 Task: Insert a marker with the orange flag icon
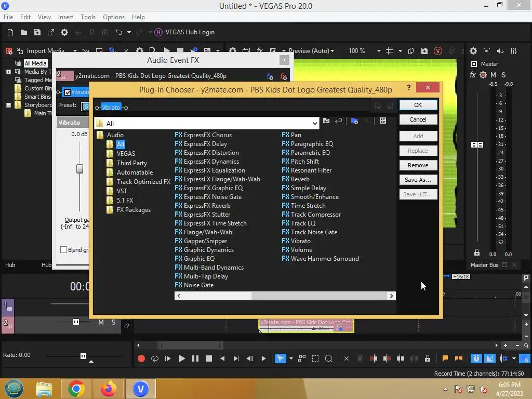[x=445, y=358]
